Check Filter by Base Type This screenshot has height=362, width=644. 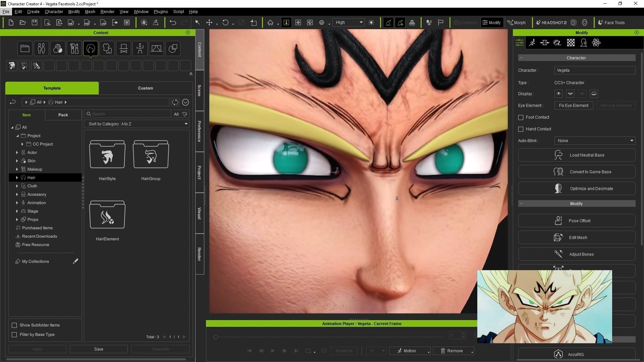click(x=14, y=335)
